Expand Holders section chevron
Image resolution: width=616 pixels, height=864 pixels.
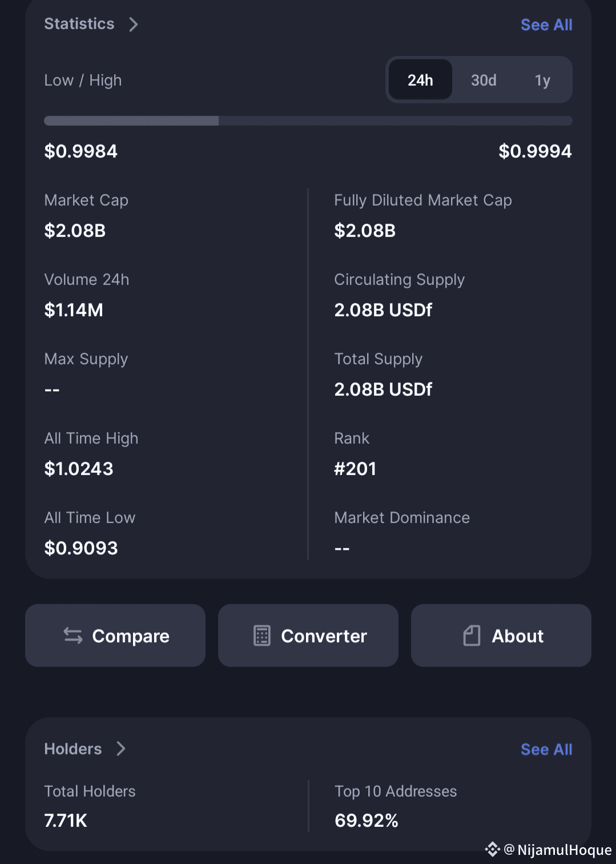coord(121,749)
